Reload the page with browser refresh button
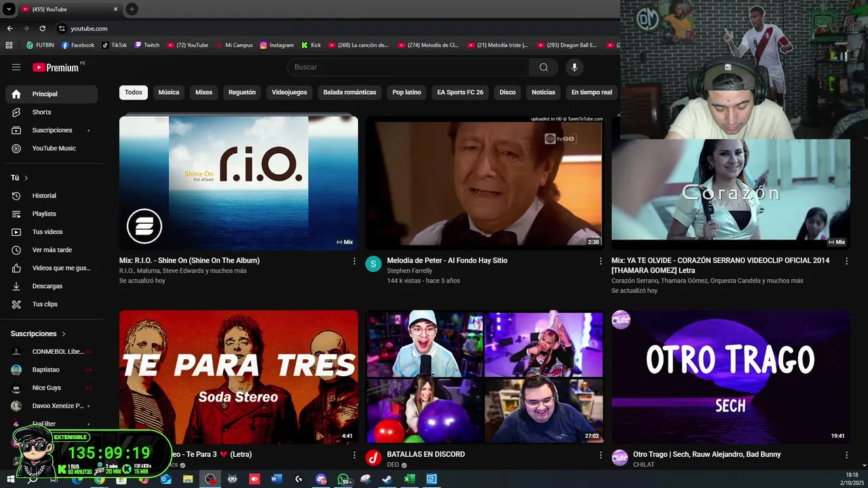This screenshot has height=488, width=868. point(42,28)
